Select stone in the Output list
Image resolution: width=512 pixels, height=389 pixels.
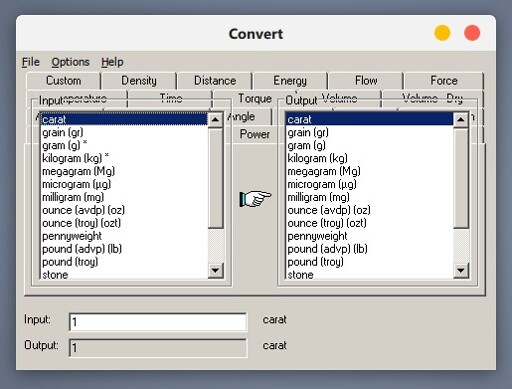pos(370,274)
